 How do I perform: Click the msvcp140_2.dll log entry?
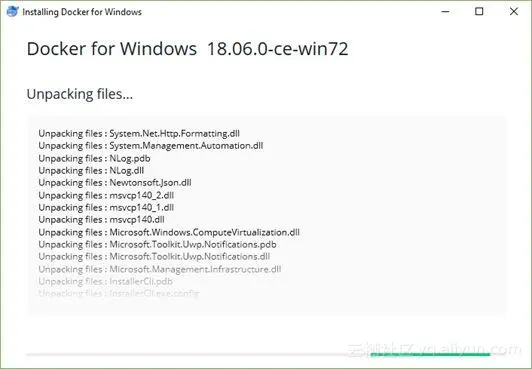click(106, 195)
